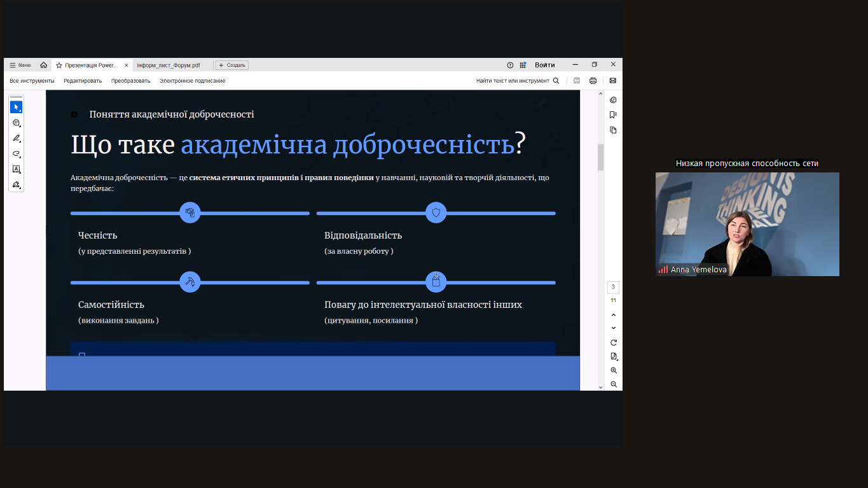Pick the Draw pencil tool

[x=16, y=138]
